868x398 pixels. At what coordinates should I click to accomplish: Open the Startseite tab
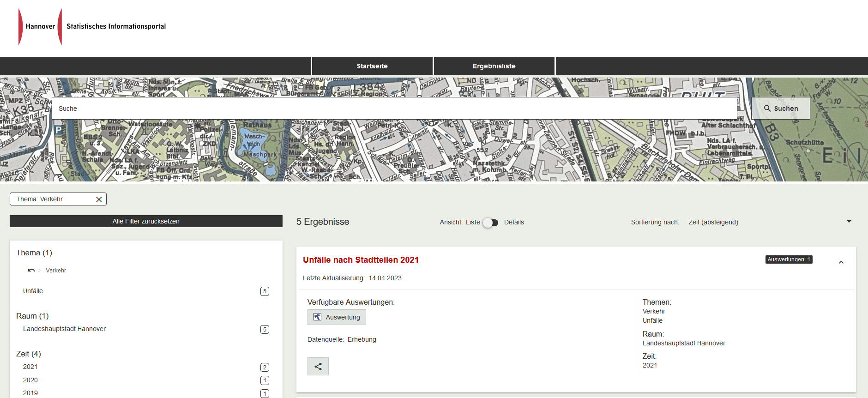[x=372, y=66]
